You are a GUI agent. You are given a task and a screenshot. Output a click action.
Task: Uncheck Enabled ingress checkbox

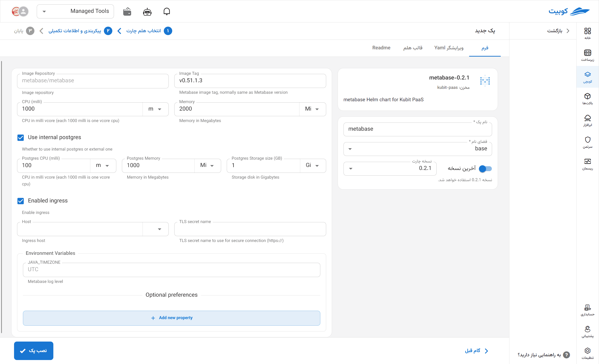[21, 201]
